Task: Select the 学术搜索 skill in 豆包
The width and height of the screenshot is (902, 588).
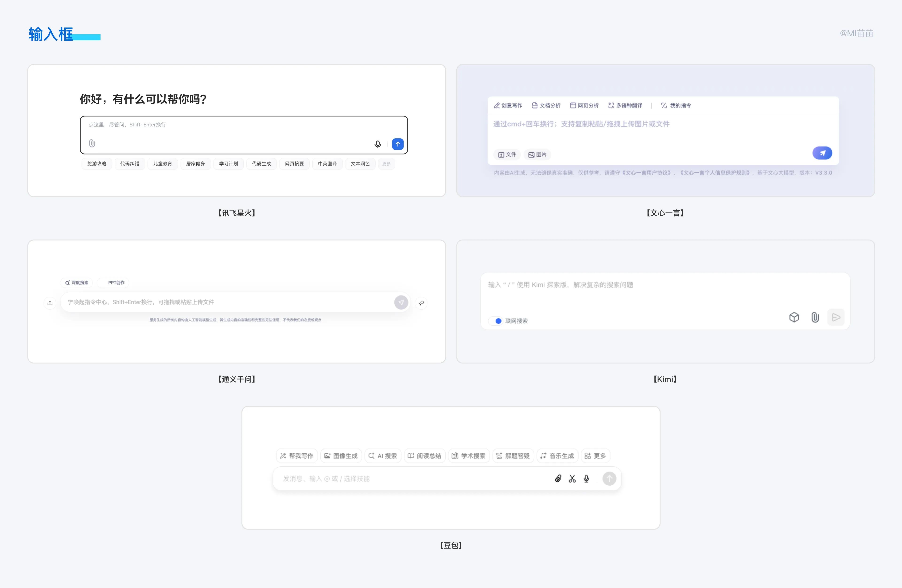Action: pos(469,456)
